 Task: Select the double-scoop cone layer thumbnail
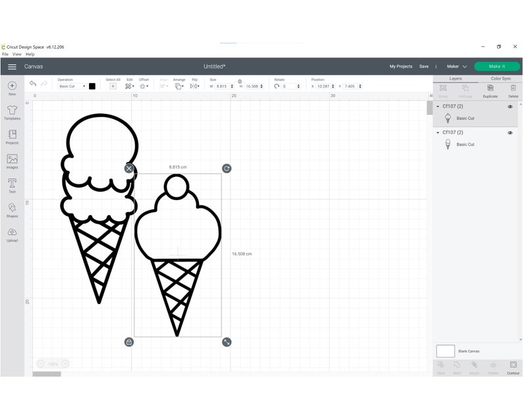(x=448, y=144)
